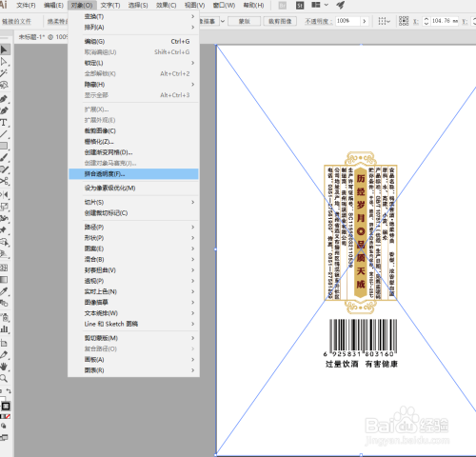
Task: Select the Line Segment tool
Action: coord(4,134)
